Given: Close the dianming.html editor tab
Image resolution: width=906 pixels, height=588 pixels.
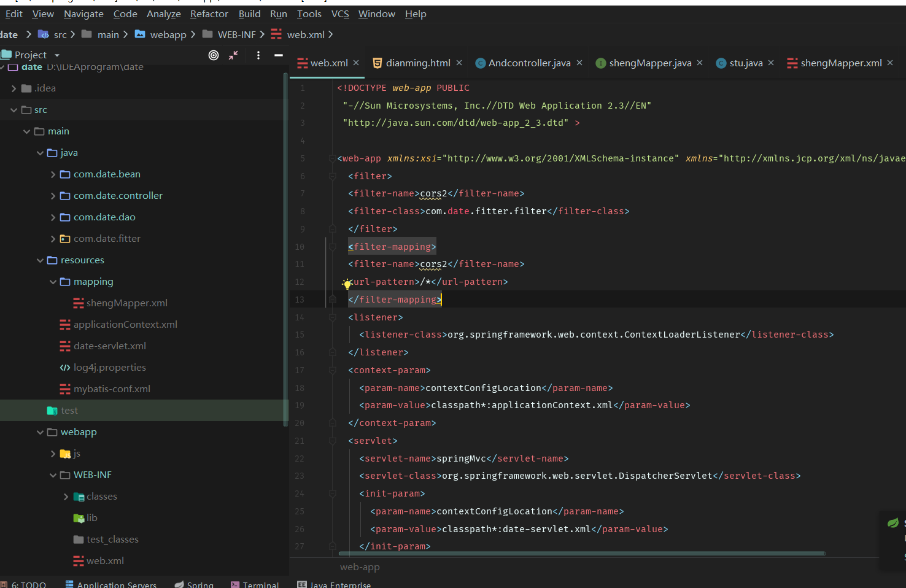Looking at the screenshot, I should coord(459,63).
